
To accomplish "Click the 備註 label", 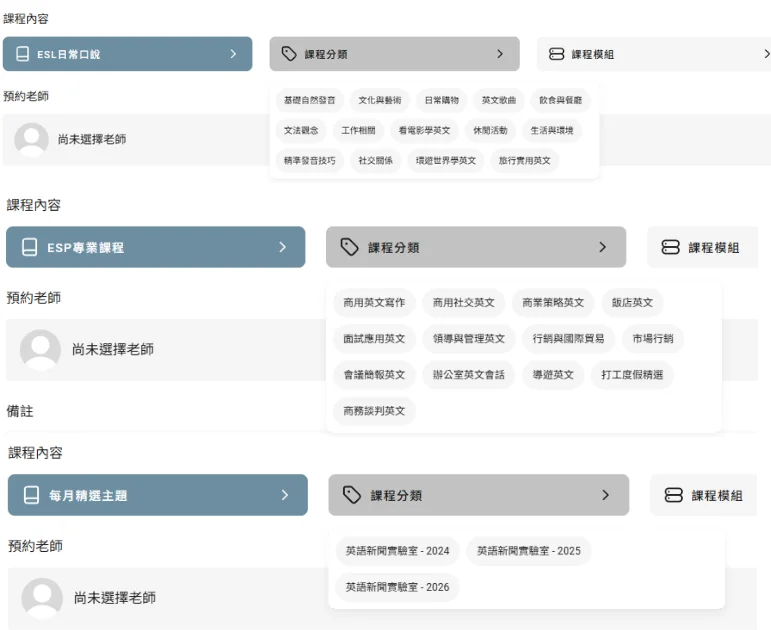I will click(x=20, y=411).
